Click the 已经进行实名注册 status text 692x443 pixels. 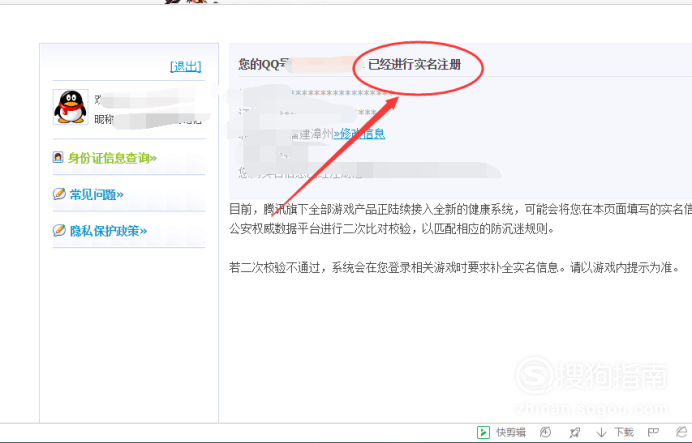(414, 65)
